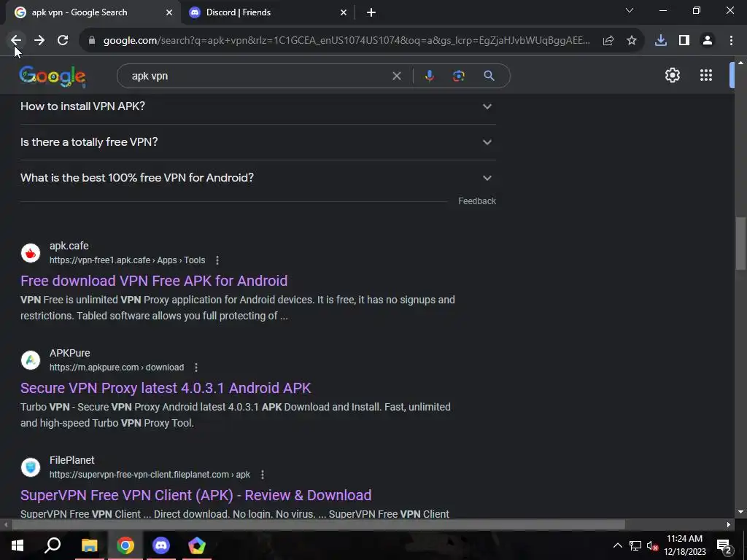This screenshot has height=560, width=747.
Task: Click the horizontal scrollbar thumb
Action: point(318,524)
